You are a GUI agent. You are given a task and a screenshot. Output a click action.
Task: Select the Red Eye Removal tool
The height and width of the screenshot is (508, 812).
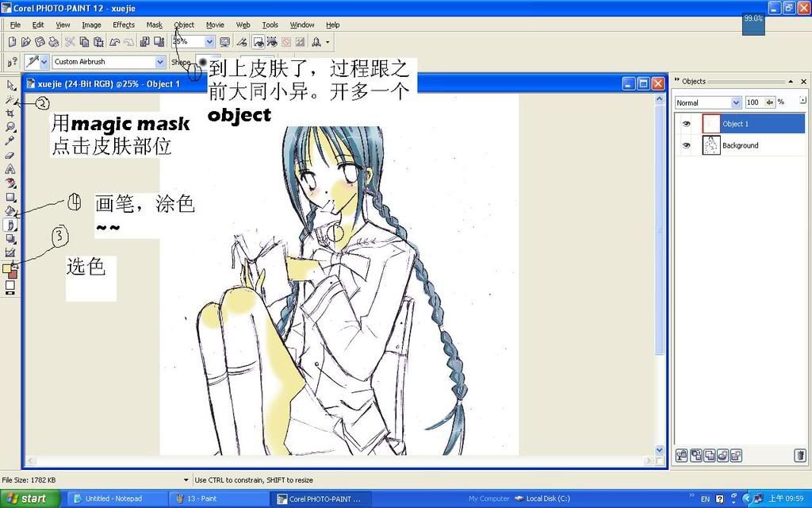(x=10, y=183)
